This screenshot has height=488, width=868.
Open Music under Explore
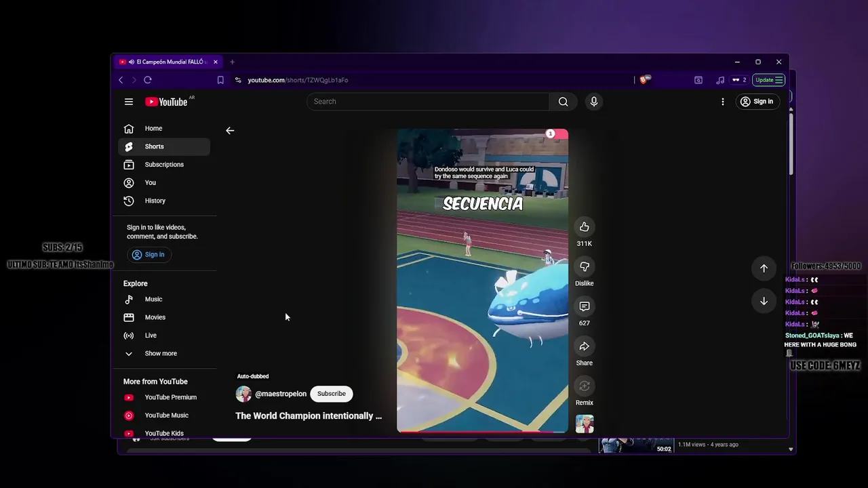coord(164,299)
